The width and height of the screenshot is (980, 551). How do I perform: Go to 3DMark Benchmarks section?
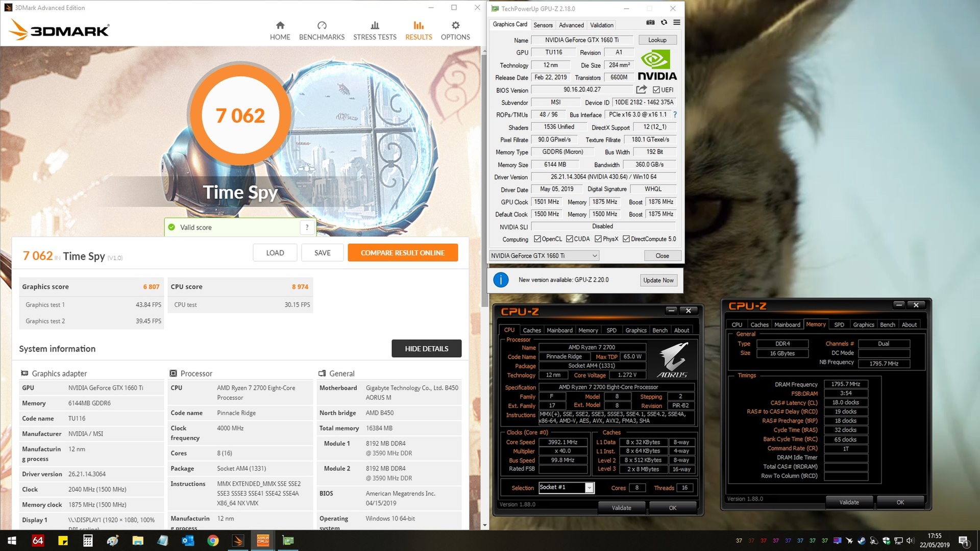coord(322,31)
